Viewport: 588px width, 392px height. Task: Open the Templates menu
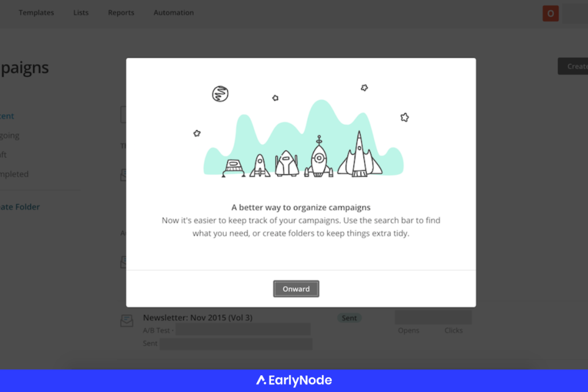36,13
